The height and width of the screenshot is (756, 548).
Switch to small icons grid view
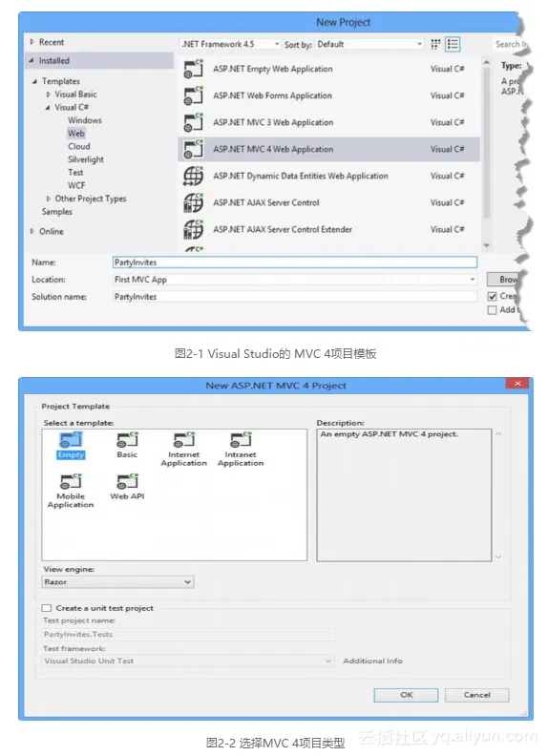coord(435,44)
